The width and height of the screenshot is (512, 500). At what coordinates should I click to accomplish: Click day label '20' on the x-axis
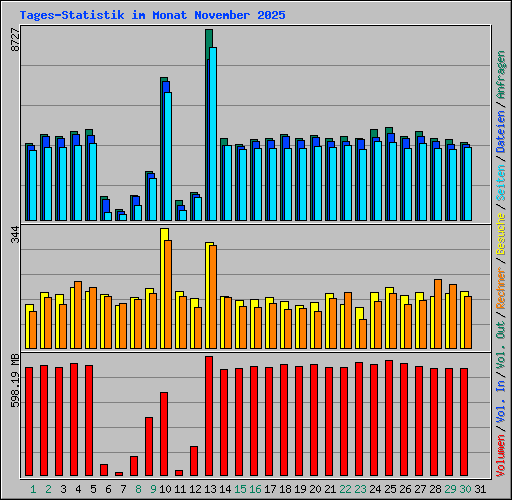pyautogui.click(x=315, y=489)
